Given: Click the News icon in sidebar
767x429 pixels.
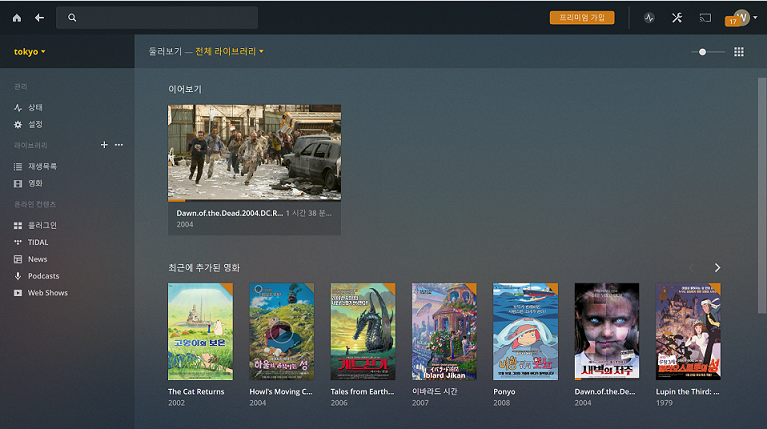Looking at the screenshot, I should tap(18, 259).
